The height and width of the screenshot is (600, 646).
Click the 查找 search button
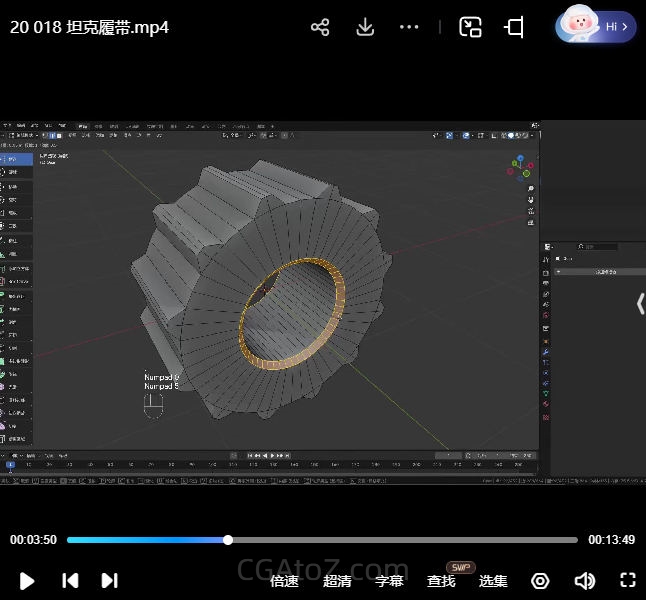point(441,581)
